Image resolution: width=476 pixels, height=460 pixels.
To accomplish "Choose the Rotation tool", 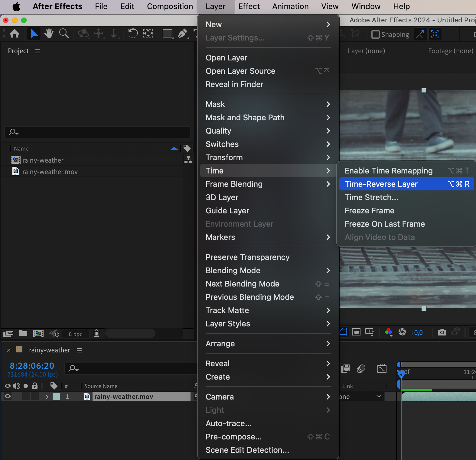I will 133,34.
